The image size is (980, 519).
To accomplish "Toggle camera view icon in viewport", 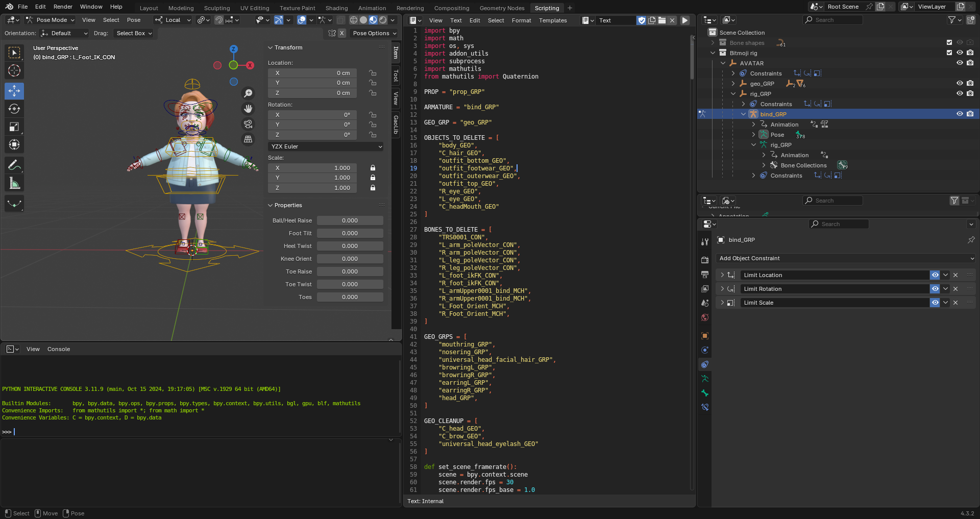I will coord(248,124).
